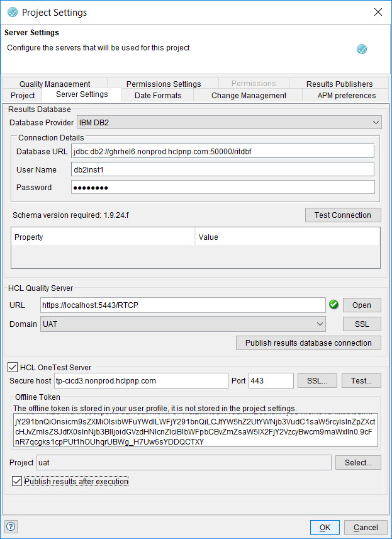Click Select... next to the Project field

pos(358,462)
